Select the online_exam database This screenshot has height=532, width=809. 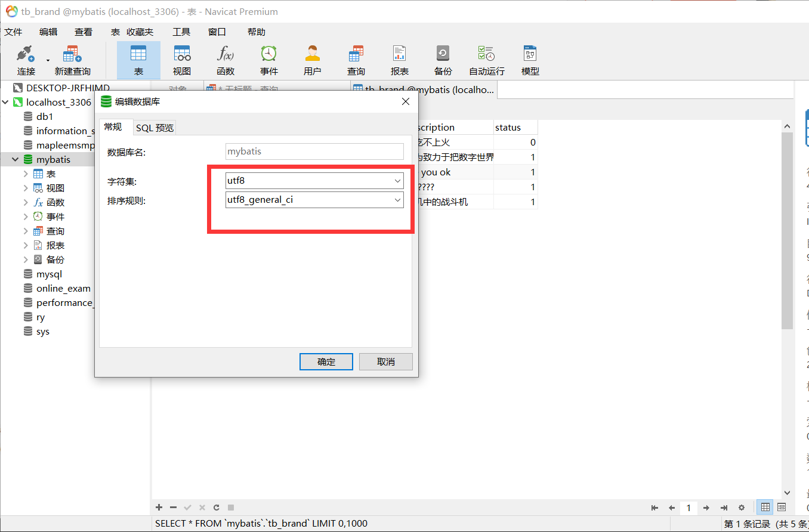(x=63, y=289)
